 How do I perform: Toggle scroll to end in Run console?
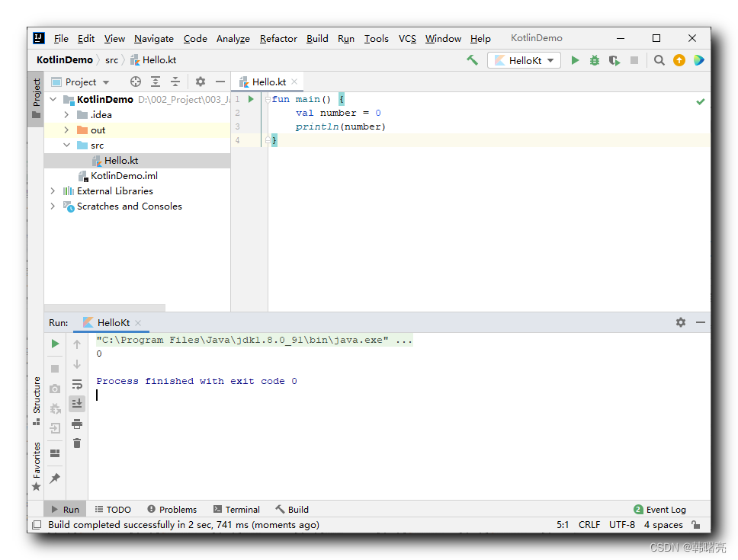click(77, 403)
